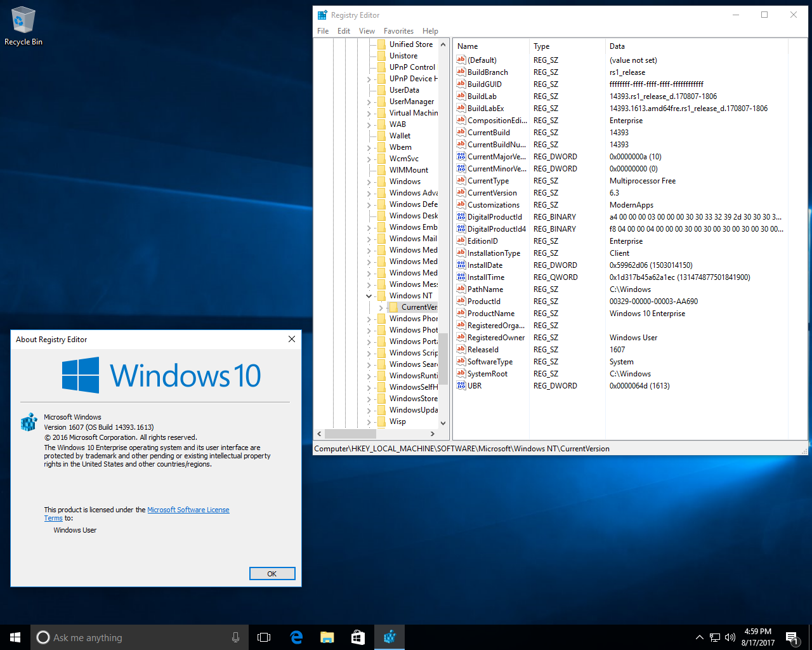Select the CurrentBuild value name
Viewport: 812px width, 650px height.
click(x=488, y=132)
